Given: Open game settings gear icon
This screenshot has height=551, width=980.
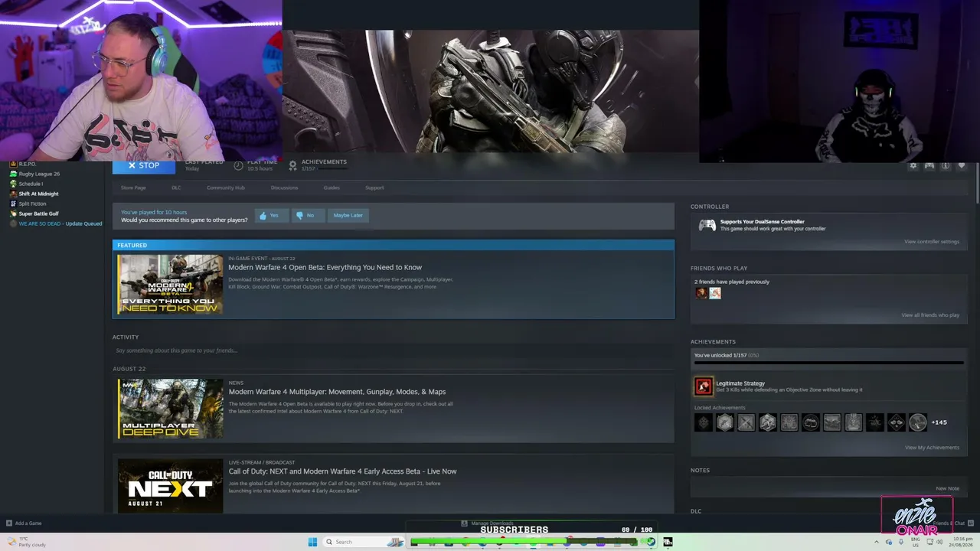Looking at the screenshot, I should [x=913, y=165].
